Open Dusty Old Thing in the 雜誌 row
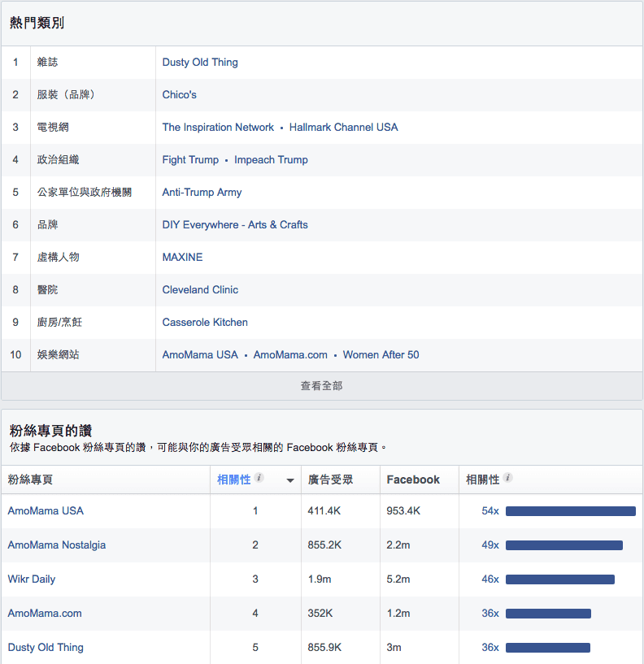 tap(200, 63)
